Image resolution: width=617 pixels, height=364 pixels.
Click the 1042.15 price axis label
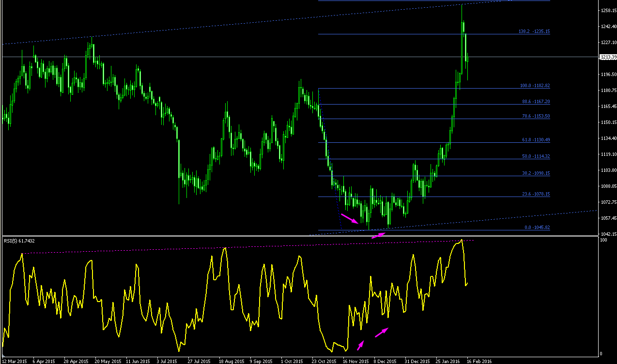click(x=608, y=234)
